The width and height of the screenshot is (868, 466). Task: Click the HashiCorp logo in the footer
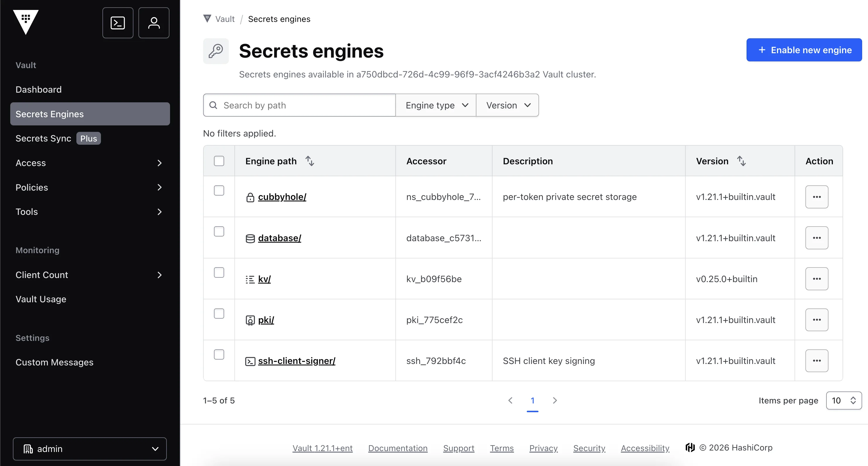click(690, 448)
